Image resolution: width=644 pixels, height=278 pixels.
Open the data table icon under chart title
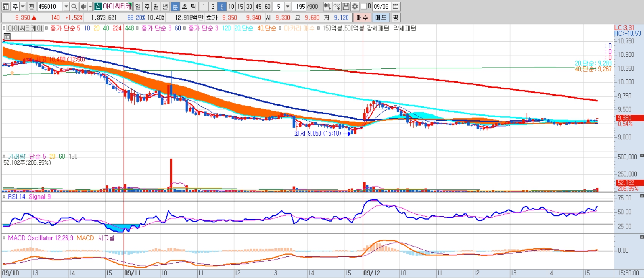(7, 36)
